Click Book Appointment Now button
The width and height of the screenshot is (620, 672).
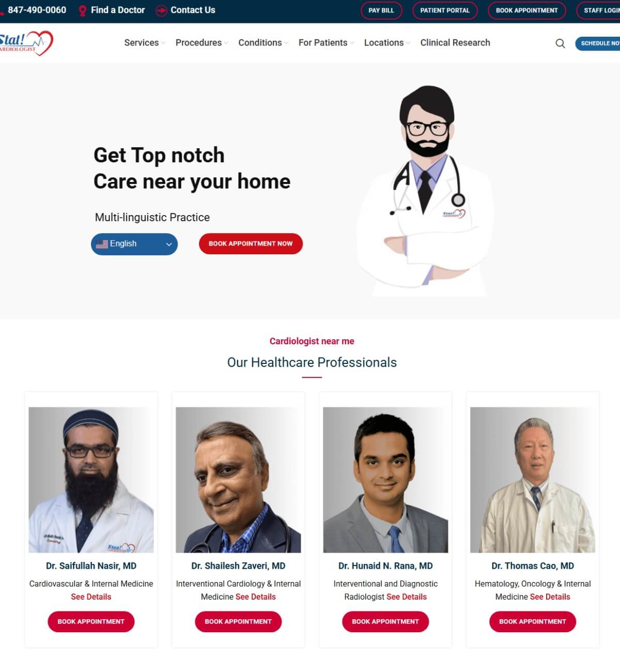click(x=251, y=243)
